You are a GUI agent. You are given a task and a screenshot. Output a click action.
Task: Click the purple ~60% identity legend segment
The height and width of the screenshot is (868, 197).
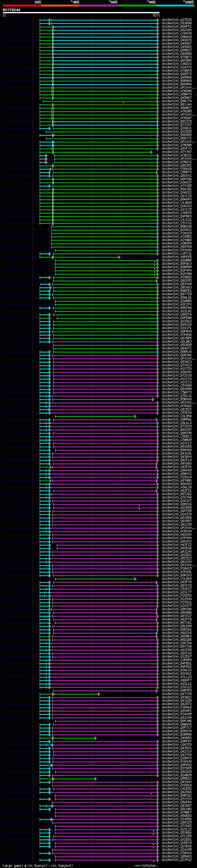[98, 6]
